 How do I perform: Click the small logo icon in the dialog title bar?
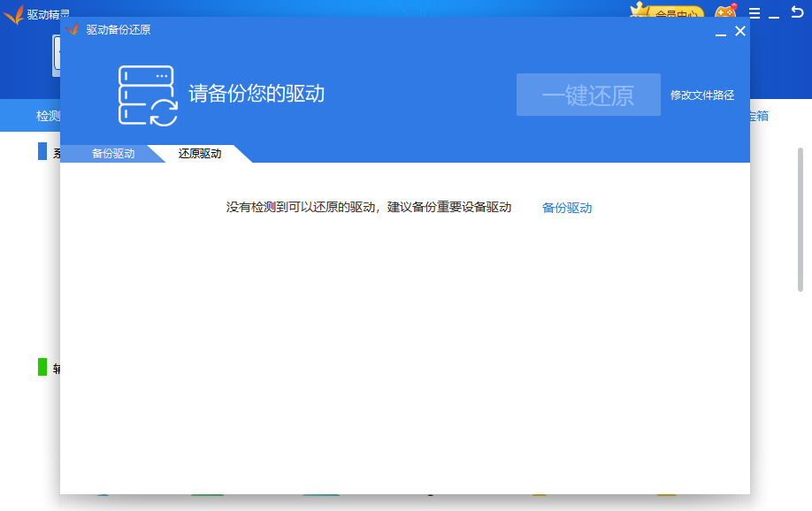tap(73, 29)
